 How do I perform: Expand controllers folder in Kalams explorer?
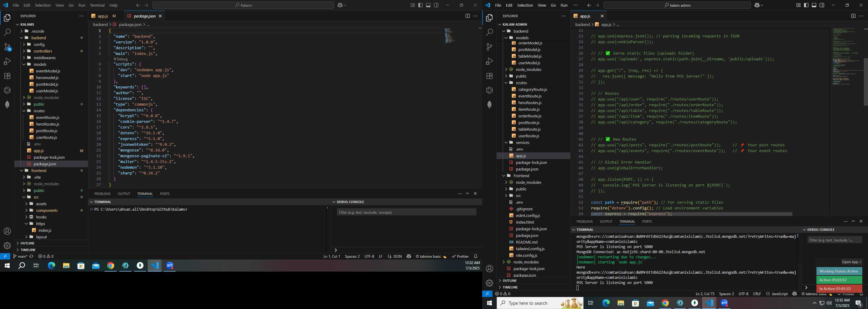pyautogui.click(x=51, y=51)
